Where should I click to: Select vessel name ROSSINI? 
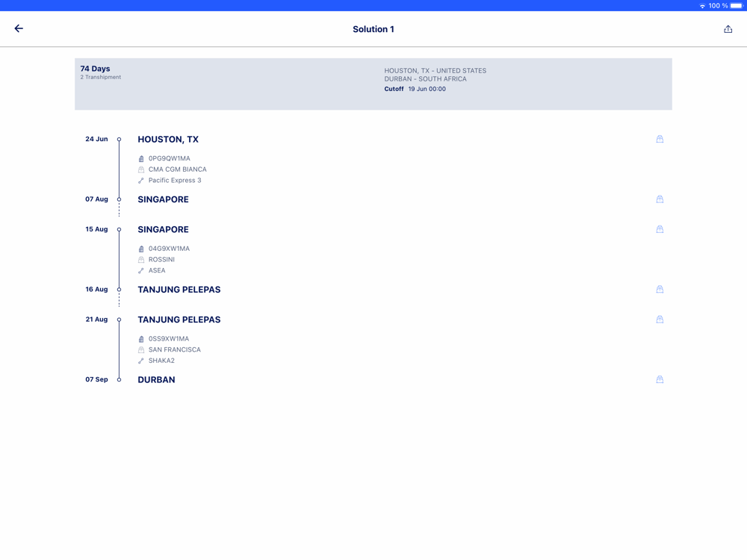click(161, 260)
